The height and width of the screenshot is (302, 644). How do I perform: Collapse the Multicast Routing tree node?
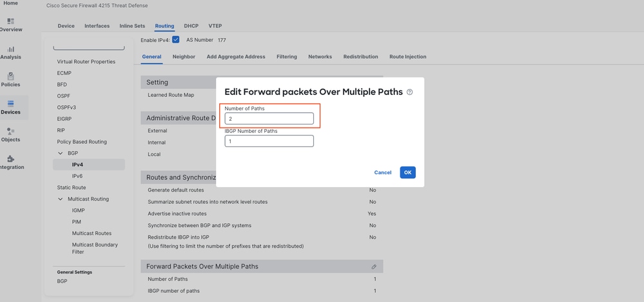pos(61,199)
